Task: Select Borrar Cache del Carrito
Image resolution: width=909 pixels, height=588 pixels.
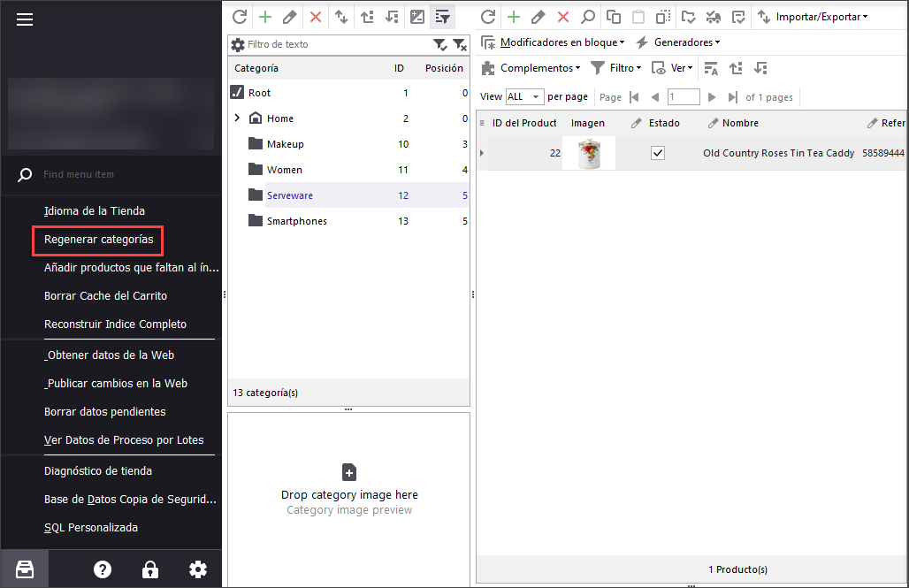Action: (105, 296)
